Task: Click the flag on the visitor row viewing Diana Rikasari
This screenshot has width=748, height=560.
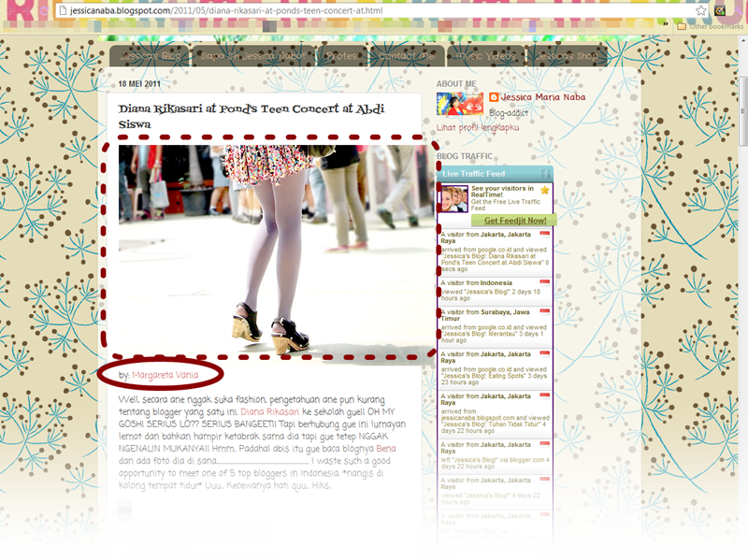Action: click(544, 234)
